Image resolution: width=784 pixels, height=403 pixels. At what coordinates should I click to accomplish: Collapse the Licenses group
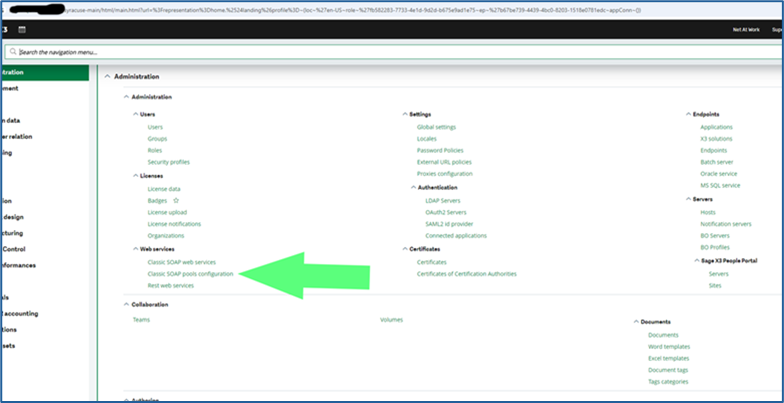(135, 175)
